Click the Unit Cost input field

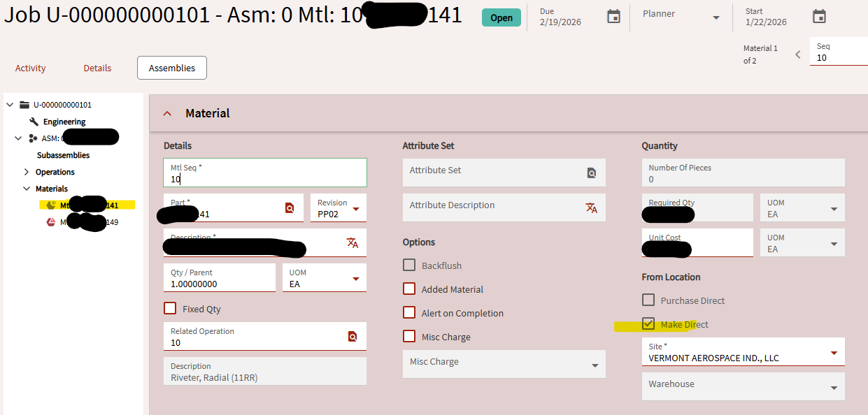(x=697, y=242)
